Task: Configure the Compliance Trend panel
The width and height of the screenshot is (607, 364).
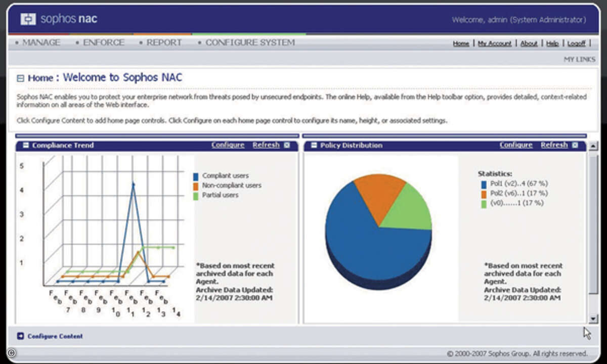Action: pos(228,145)
